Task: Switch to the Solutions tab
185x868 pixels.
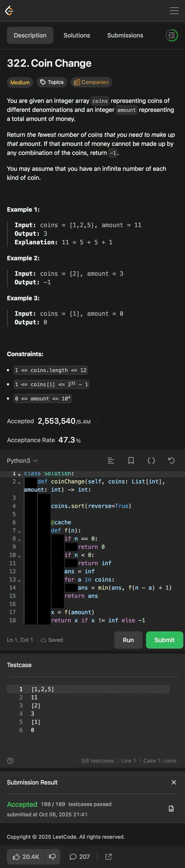Action: 77,35
